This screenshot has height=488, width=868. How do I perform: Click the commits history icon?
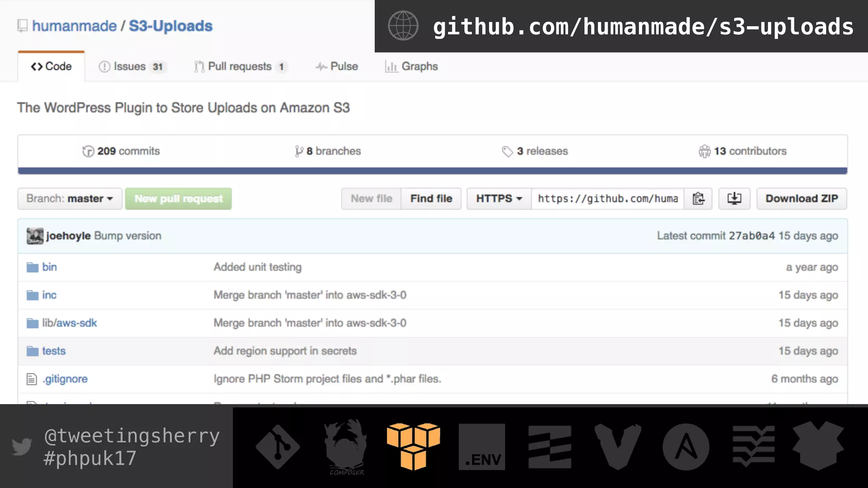[x=88, y=151]
